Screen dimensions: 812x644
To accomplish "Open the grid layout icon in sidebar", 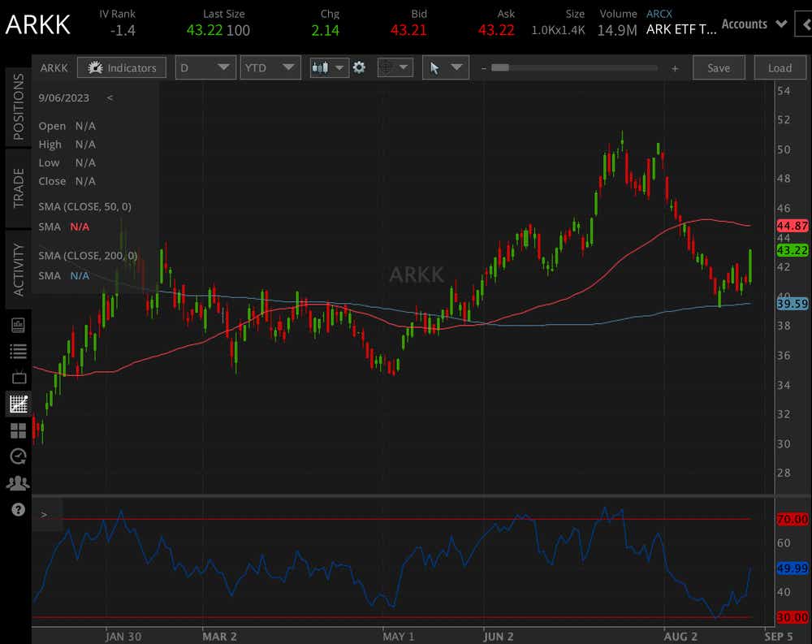I will point(18,430).
